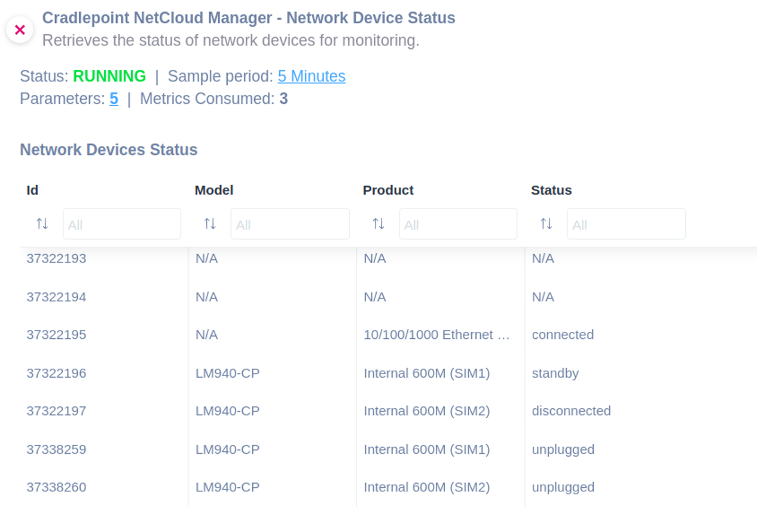Open the Parameters count link 5
This screenshot has width=757, height=532.
coord(114,99)
